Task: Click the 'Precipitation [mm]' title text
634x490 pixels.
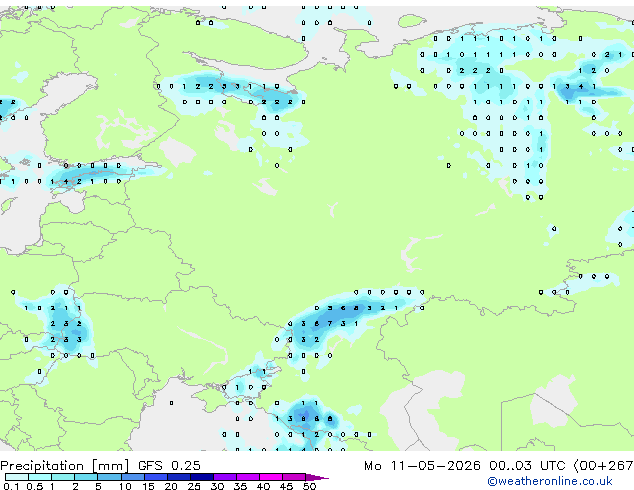Action: (x=65, y=466)
